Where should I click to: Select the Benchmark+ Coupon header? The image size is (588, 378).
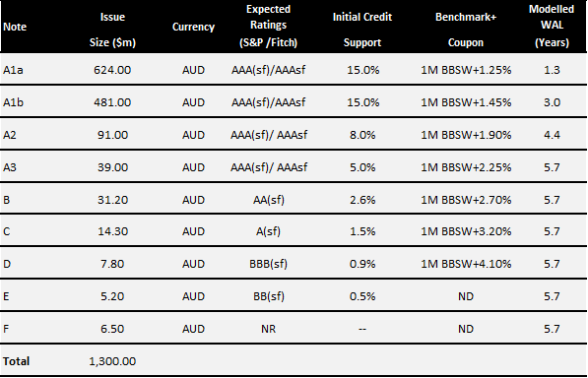[x=466, y=30]
